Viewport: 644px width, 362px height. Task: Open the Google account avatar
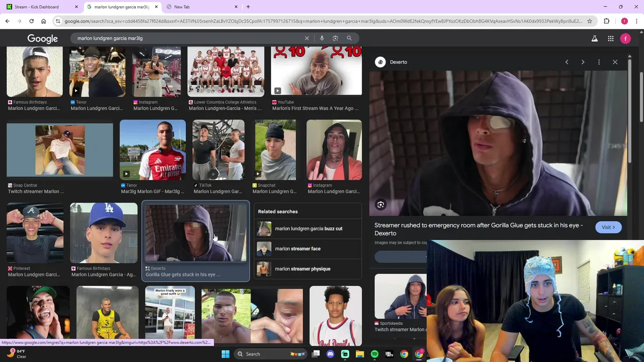click(625, 39)
